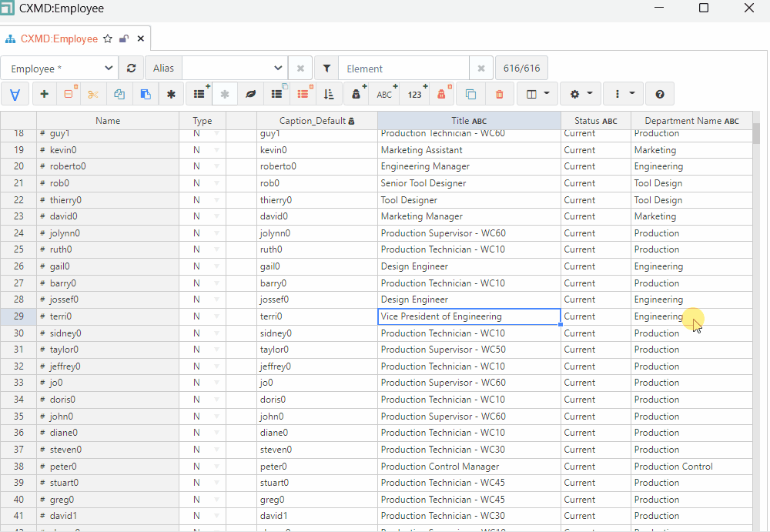
Task: Add a text attribute with ABC button
Action: pyautogui.click(x=384, y=94)
